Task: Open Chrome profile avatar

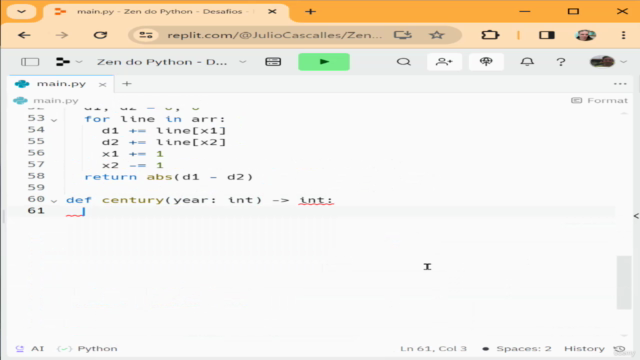Action: 585,35
